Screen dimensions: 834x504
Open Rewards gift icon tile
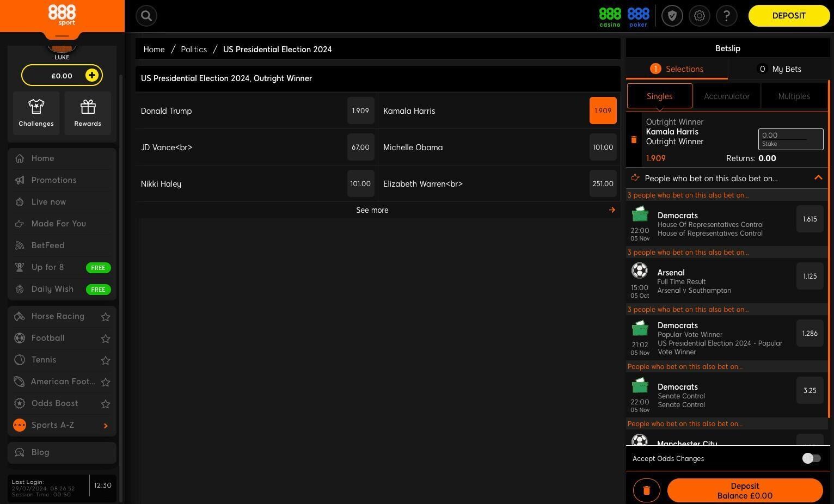click(88, 113)
